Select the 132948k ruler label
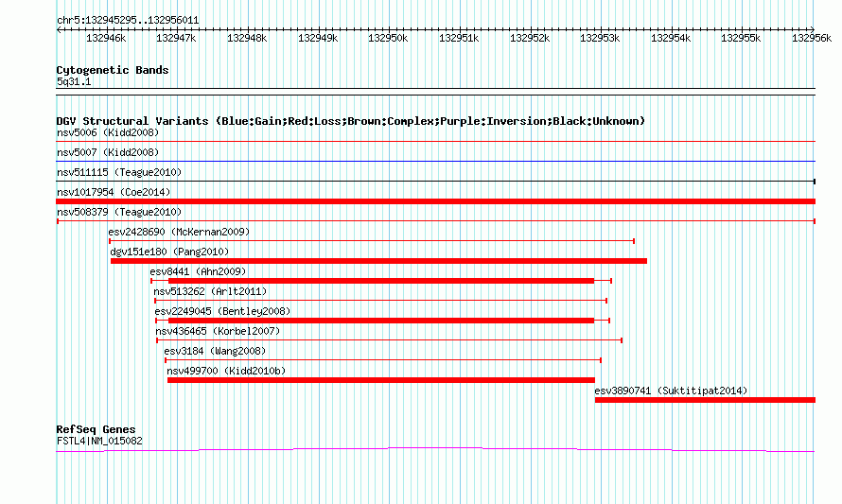 [247, 38]
